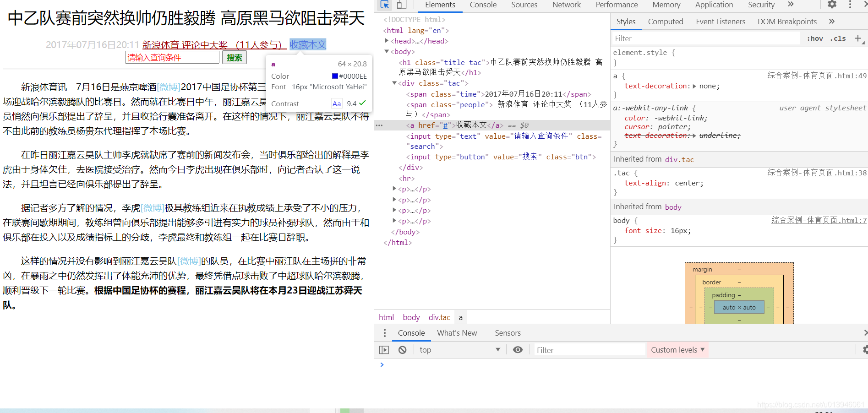Show more DevTools panels chevron

tap(791, 5)
